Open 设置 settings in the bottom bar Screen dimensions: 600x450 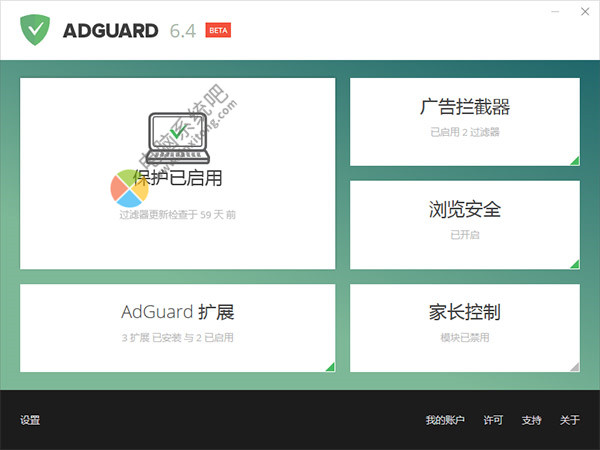[30, 420]
